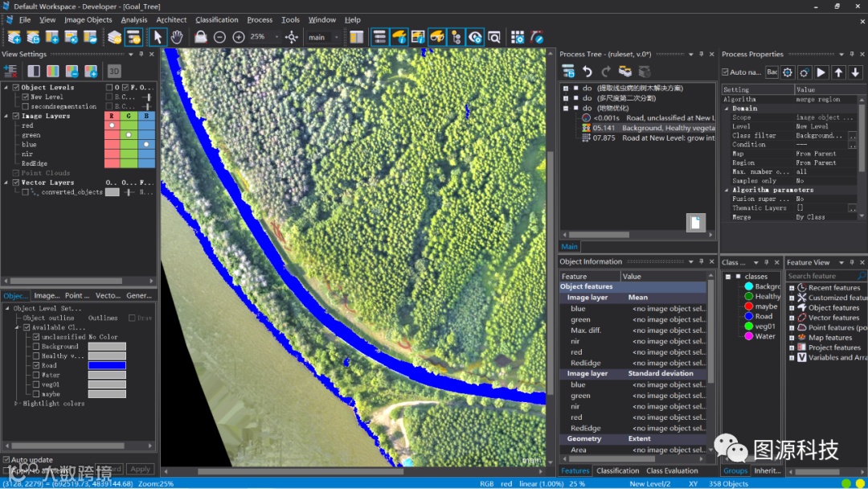Run process with the play icon
This screenshot has width=868, height=489.
[821, 72]
